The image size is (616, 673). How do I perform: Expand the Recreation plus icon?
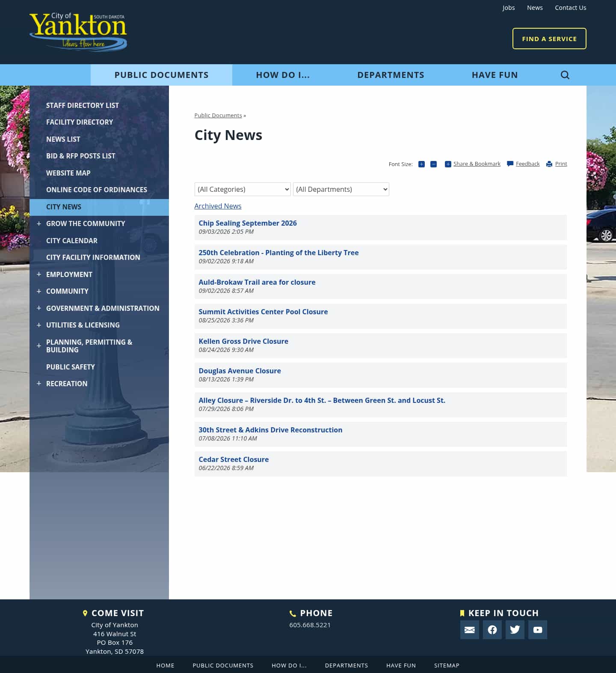(x=39, y=383)
